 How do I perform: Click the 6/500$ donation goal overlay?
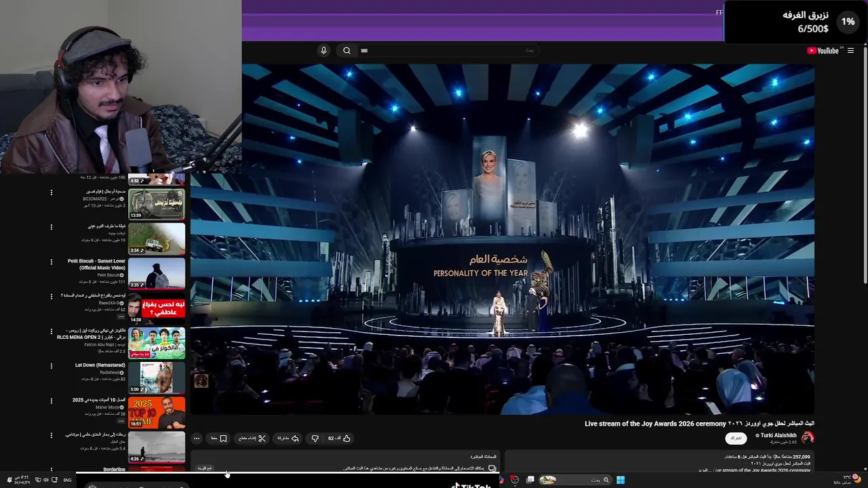coord(812,28)
